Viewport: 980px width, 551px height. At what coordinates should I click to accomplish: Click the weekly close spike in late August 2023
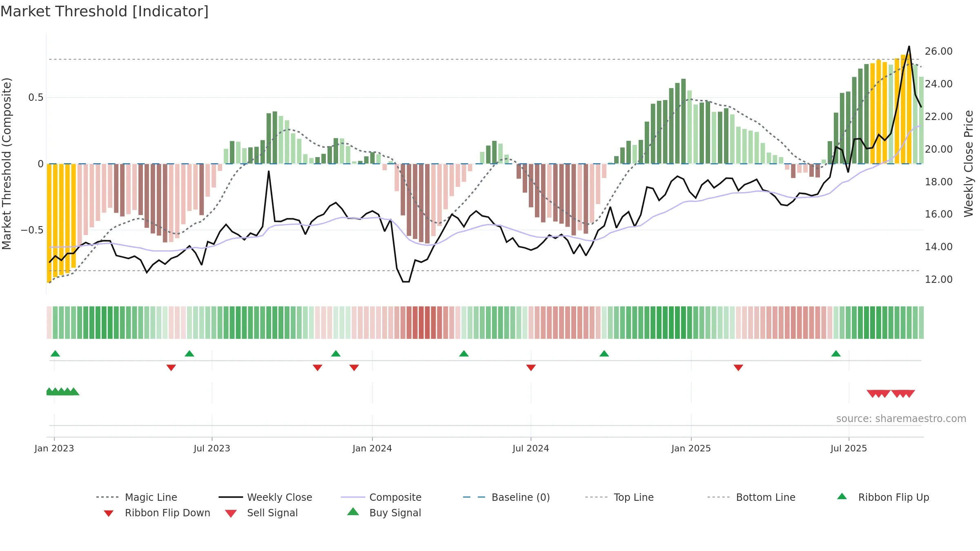click(269, 171)
